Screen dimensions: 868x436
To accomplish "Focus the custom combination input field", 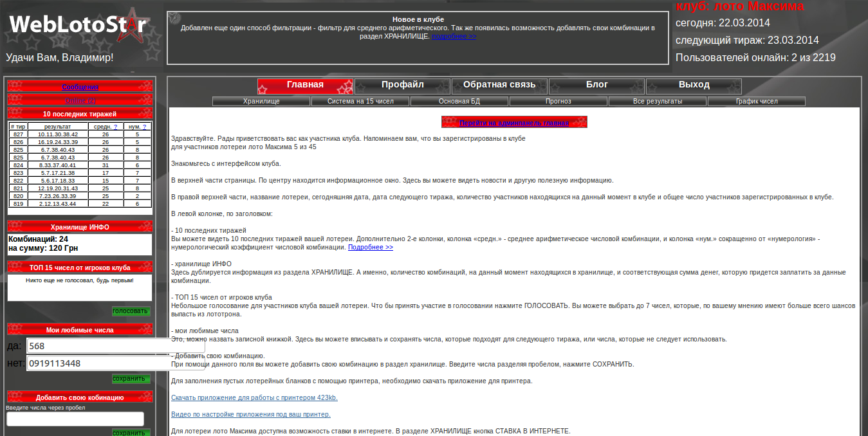I will pyautogui.click(x=75, y=419).
